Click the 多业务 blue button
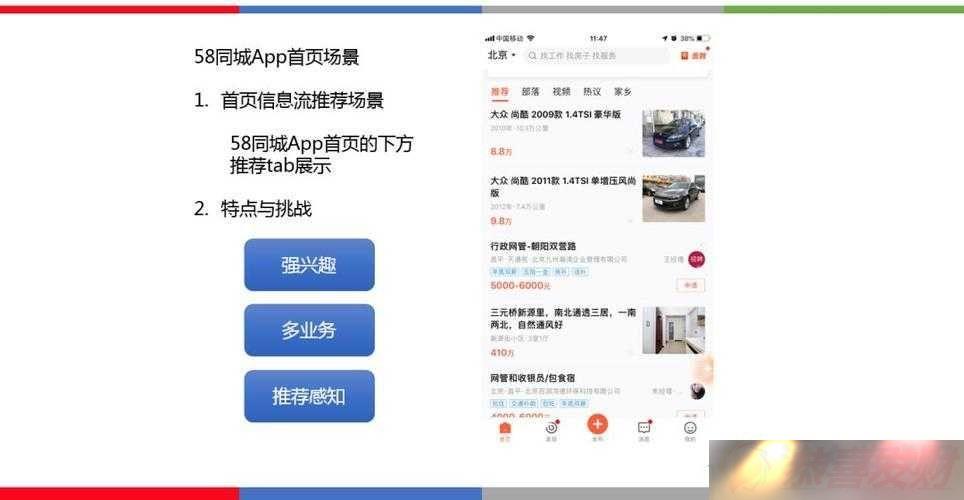This screenshot has width=964, height=500. click(x=309, y=330)
